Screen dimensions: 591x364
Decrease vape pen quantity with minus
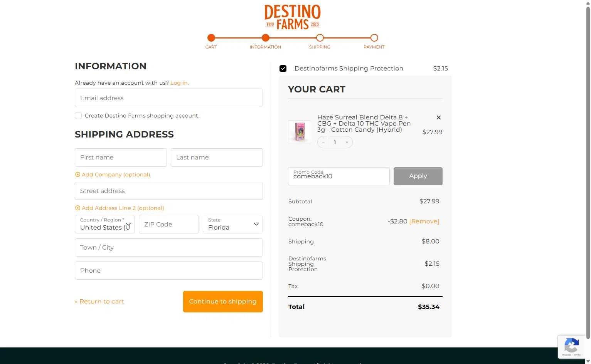[x=323, y=142]
